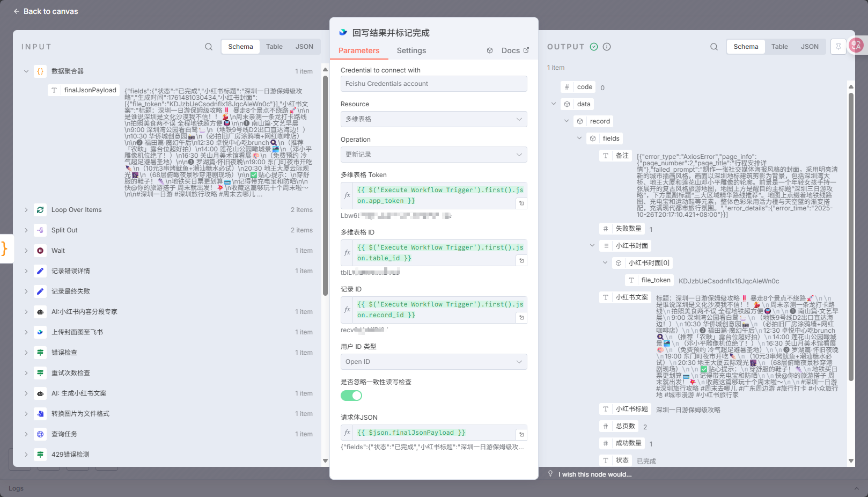868x497 pixels.
Task: Click the output info circle icon
Action: pyautogui.click(x=607, y=47)
